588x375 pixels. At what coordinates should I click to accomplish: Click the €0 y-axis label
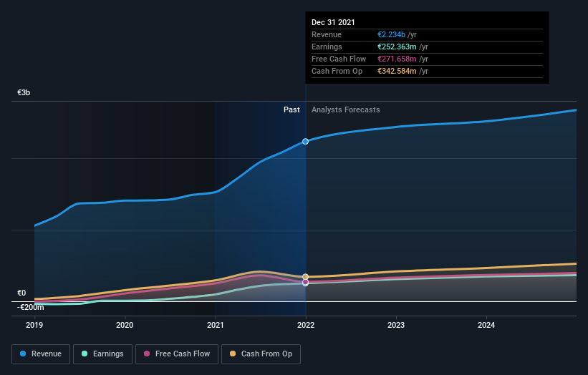(21, 293)
